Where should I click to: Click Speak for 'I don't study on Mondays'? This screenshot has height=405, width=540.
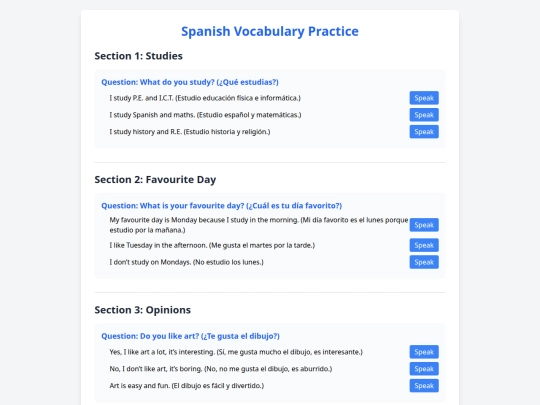click(x=424, y=262)
